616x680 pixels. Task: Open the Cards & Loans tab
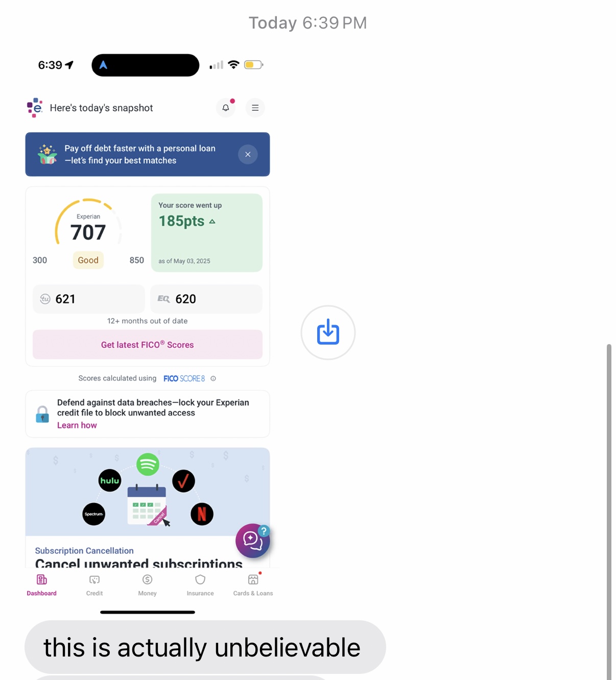pos(253,585)
